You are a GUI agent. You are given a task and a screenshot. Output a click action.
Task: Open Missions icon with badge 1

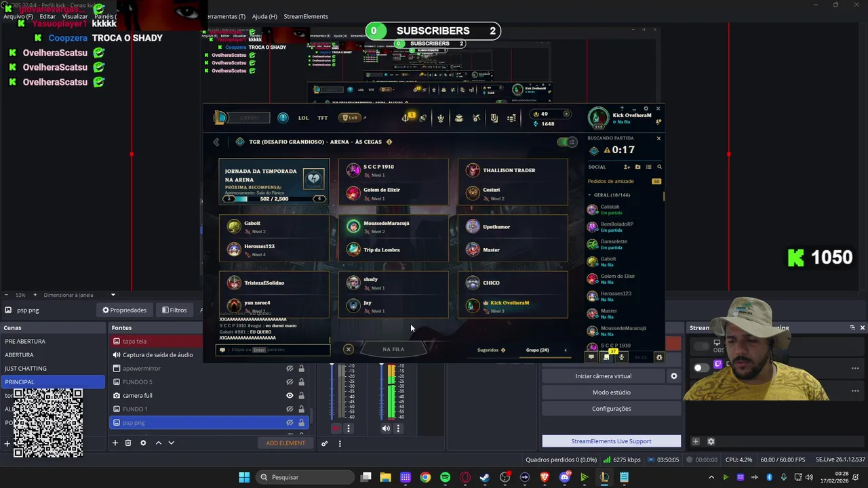coord(408,117)
